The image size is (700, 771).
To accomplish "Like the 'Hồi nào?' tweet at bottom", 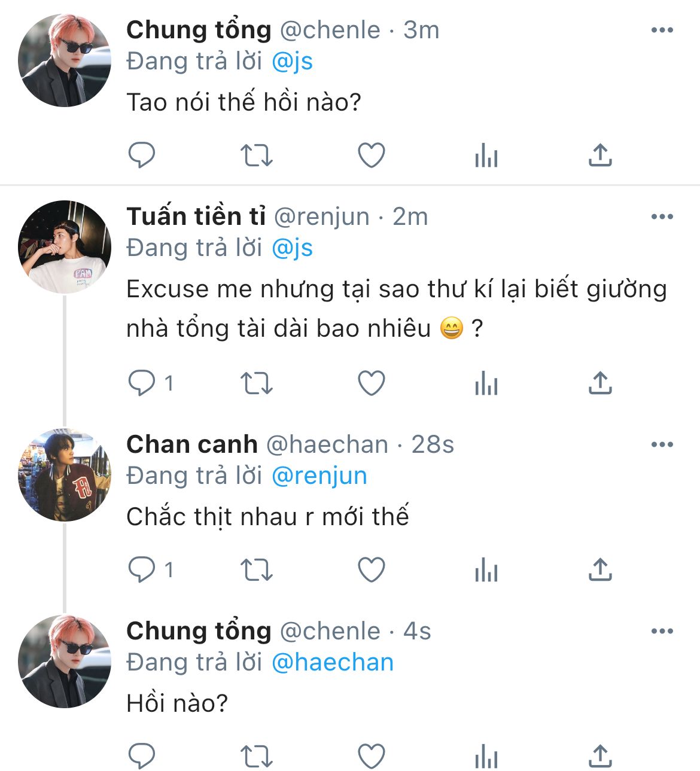I will (371, 757).
